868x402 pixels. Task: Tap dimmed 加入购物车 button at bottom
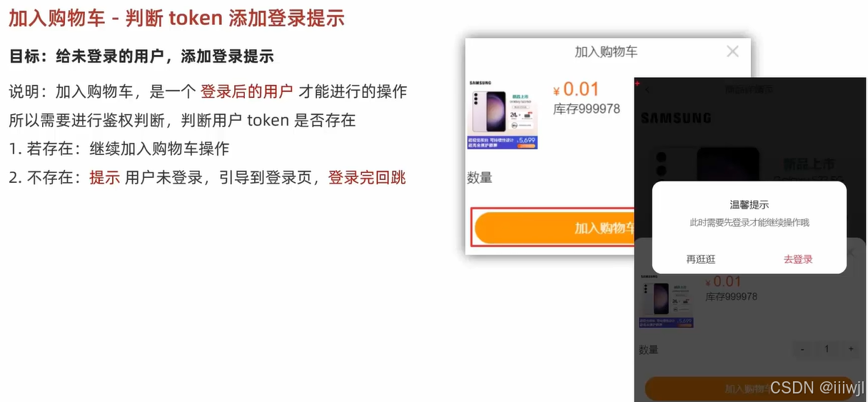750,388
